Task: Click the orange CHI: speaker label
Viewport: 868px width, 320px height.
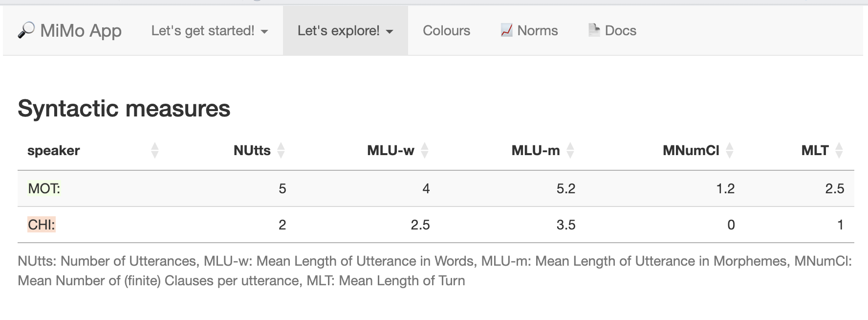Action: tap(42, 225)
